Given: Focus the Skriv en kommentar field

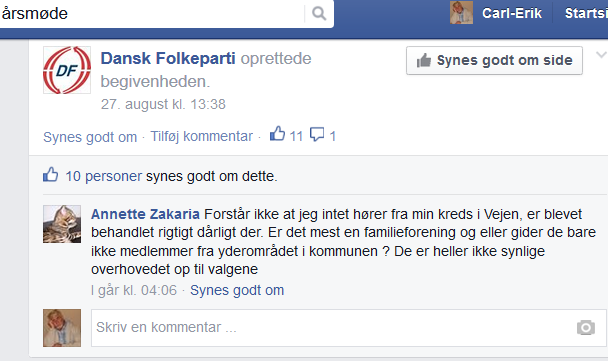Looking at the screenshot, I should tap(349, 328).
